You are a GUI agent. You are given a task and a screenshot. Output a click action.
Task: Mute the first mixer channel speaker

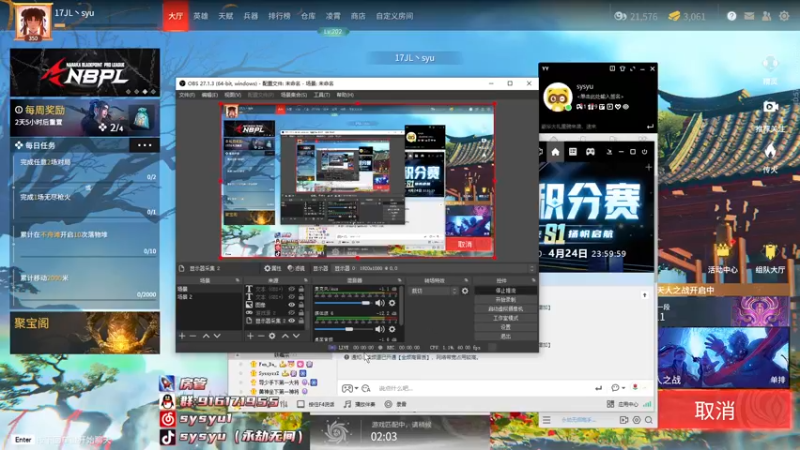coord(380,303)
